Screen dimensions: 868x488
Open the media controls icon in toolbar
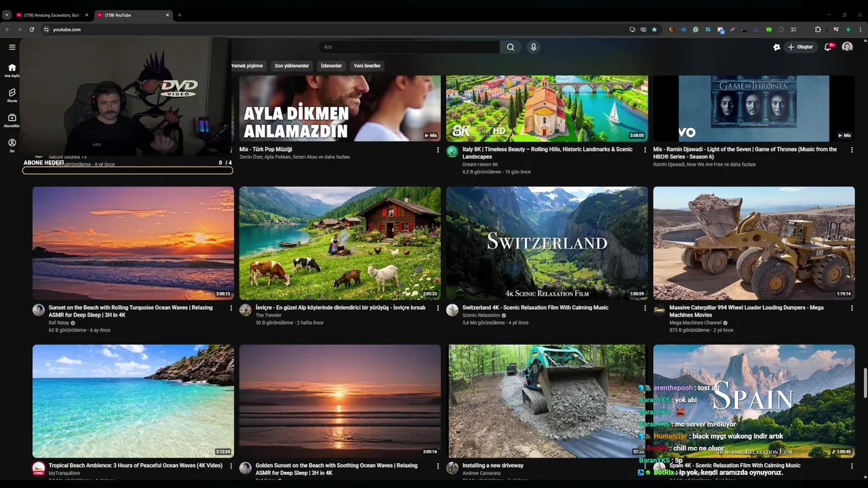836,29
